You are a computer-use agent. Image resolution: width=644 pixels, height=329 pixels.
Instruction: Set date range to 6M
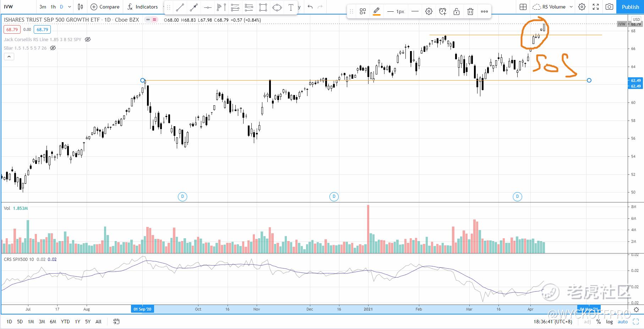pyautogui.click(x=53, y=322)
